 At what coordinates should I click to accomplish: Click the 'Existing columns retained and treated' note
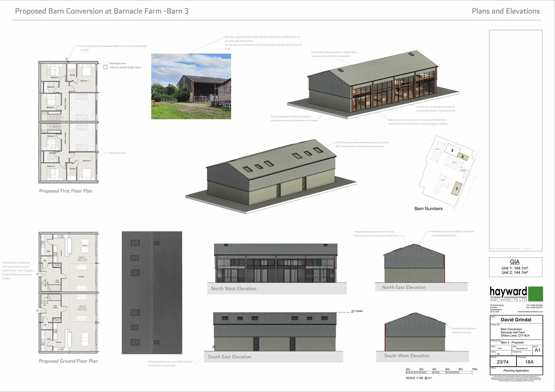point(436,109)
